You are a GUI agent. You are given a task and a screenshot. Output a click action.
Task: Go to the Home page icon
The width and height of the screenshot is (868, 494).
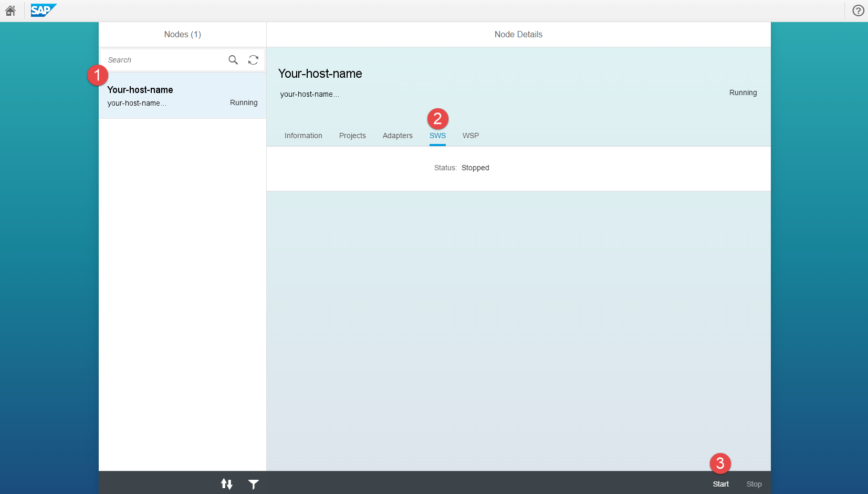[11, 11]
